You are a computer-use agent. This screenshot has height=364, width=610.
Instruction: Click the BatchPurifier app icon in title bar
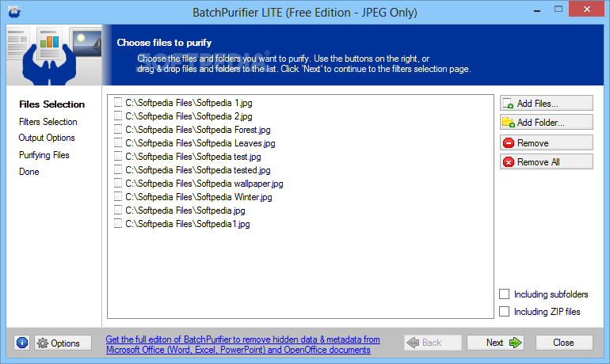[14, 12]
